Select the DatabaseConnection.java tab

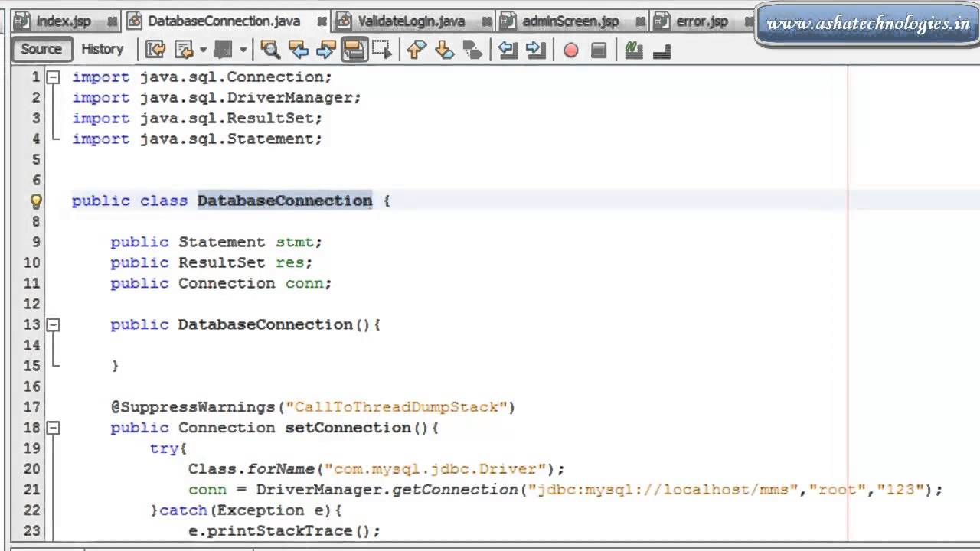[224, 21]
